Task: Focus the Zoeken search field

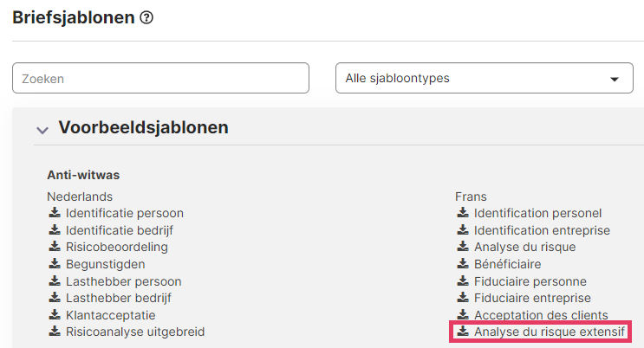Action: (160, 78)
